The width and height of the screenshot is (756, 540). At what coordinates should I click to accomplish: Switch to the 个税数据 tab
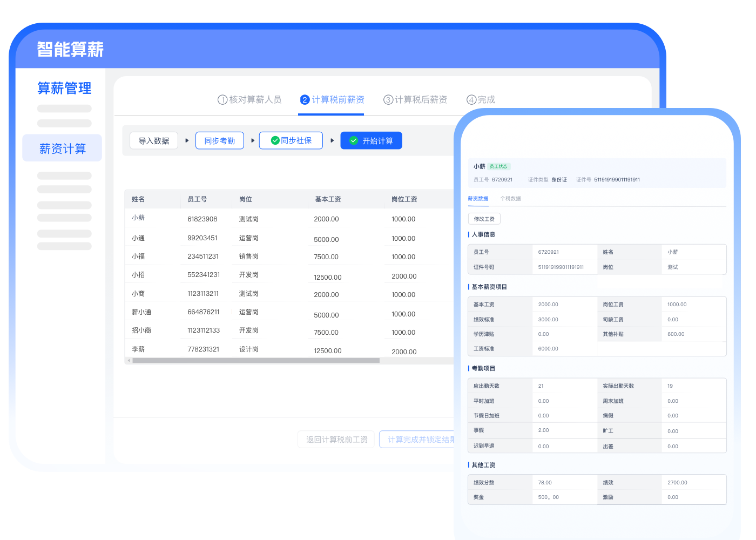[x=510, y=199]
